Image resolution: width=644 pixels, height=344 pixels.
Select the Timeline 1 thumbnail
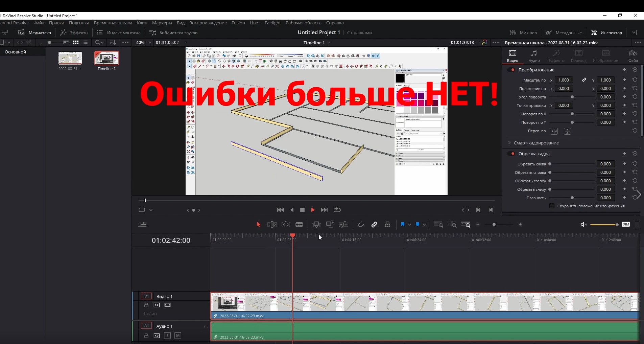(106, 58)
